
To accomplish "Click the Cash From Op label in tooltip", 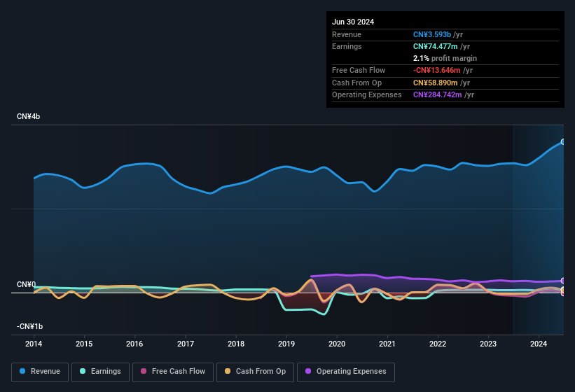I will coord(356,83).
